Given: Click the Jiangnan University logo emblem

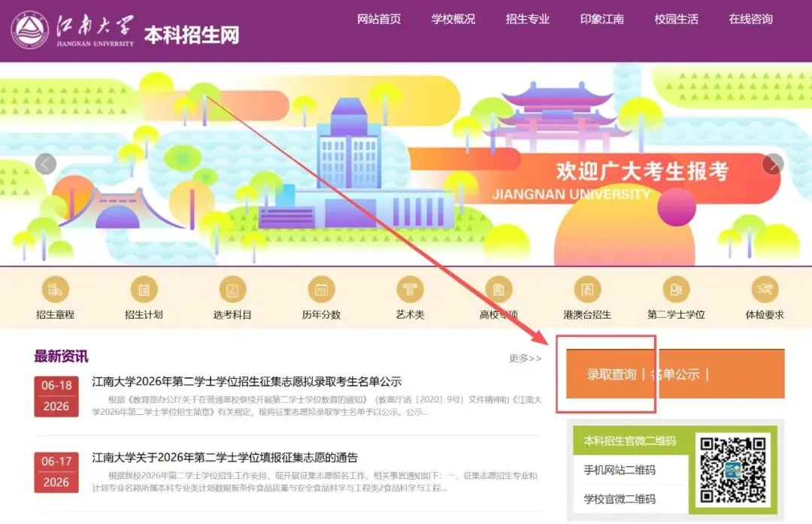Looking at the screenshot, I should [x=29, y=29].
